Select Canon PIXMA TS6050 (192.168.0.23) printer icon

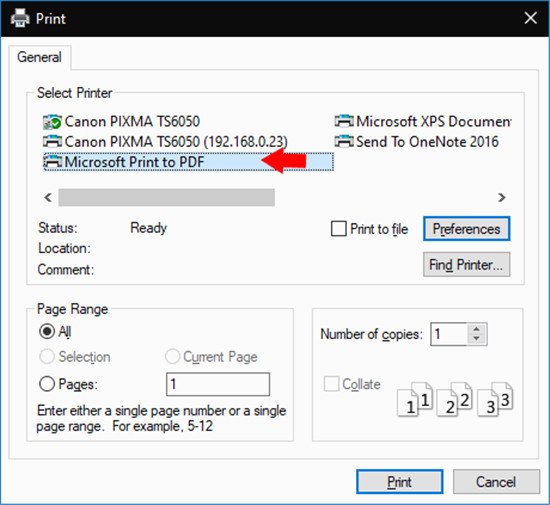[x=52, y=142]
